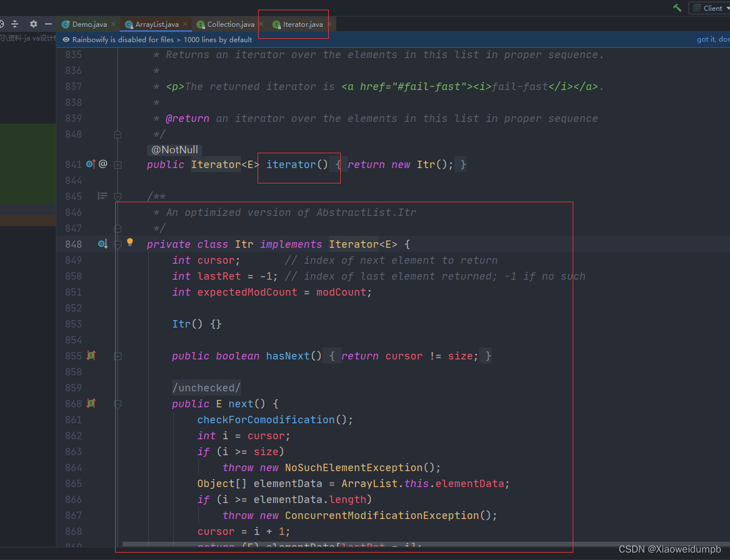Collapse the Itr class at line 848
This screenshot has height=560, width=730.
click(x=117, y=244)
